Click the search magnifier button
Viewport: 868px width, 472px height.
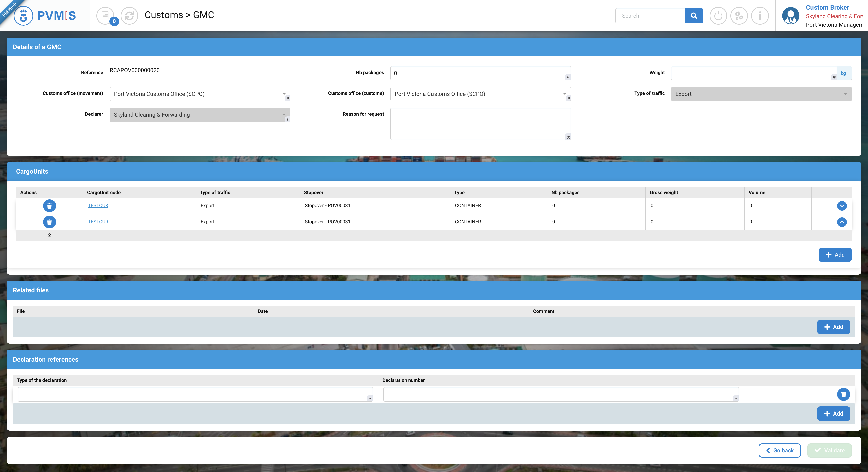point(694,16)
